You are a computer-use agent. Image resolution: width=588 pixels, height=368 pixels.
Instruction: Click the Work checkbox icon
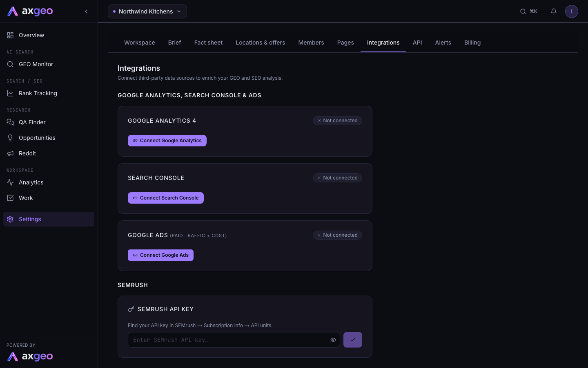[10, 198]
